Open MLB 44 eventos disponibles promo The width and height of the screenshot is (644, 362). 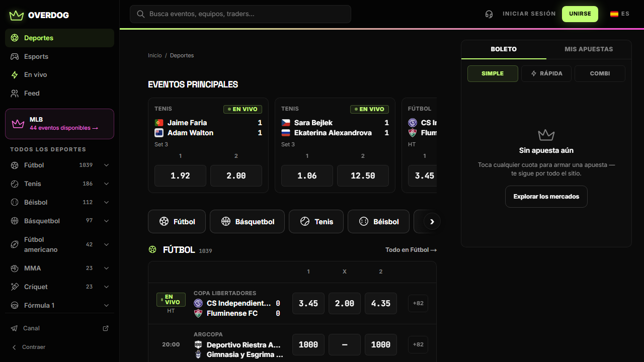59,124
